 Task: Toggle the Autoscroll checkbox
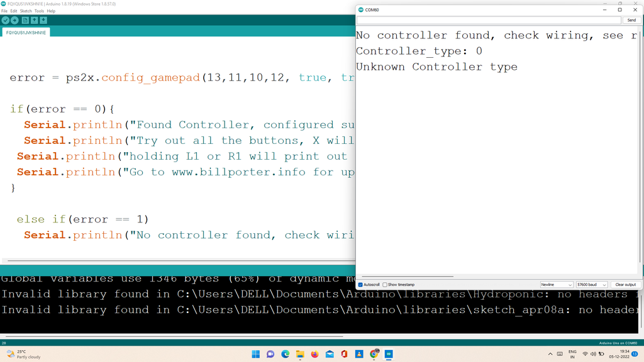(x=360, y=285)
